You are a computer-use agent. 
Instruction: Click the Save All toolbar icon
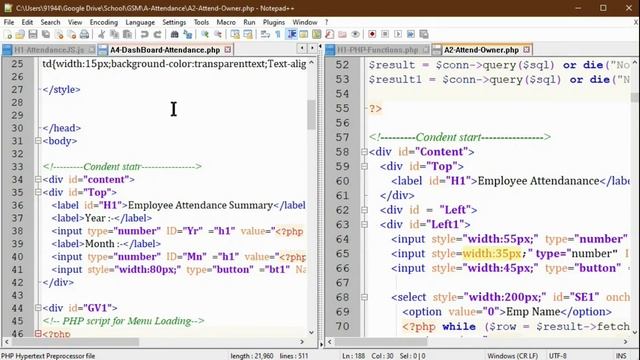pyautogui.click(x=46, y=35)
